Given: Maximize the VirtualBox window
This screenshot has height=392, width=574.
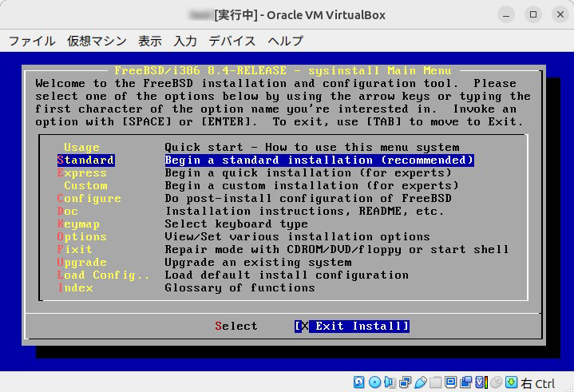Looking at the screenshot, I should tap(533, 15).
